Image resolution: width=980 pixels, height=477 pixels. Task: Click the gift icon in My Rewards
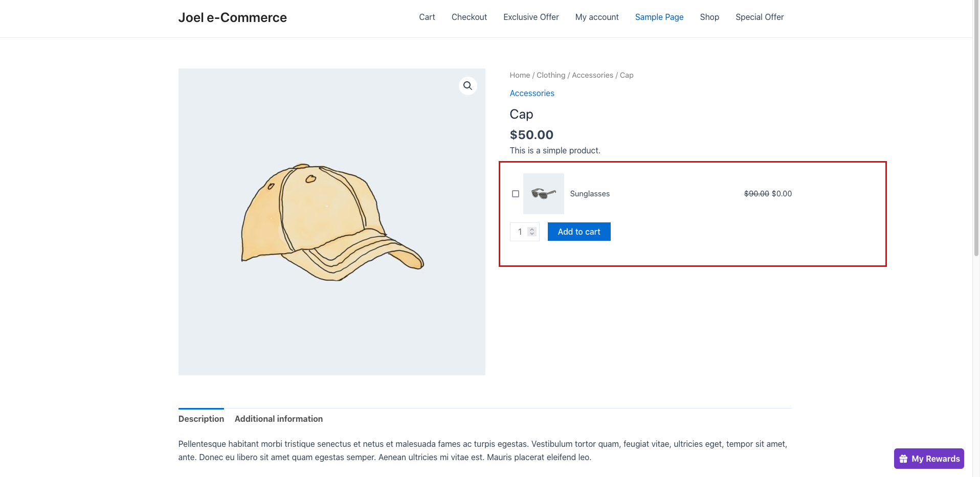coord(903,459)
